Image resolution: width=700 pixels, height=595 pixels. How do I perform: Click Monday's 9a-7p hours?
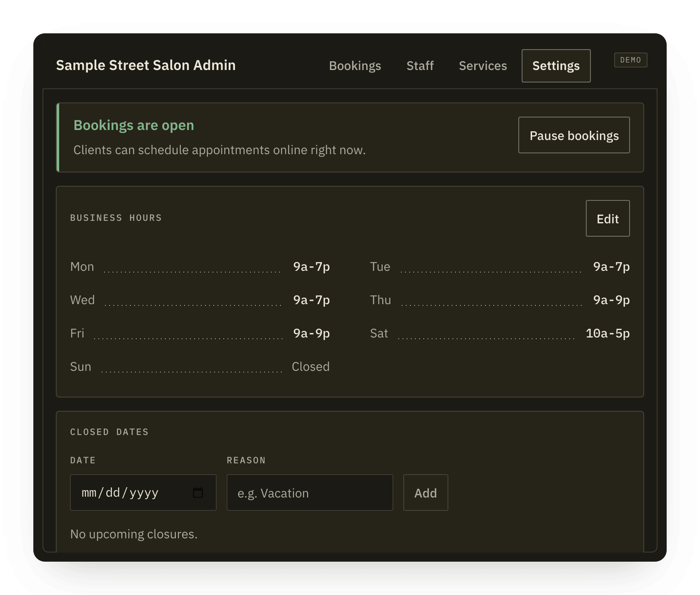[x=311, y=267]
